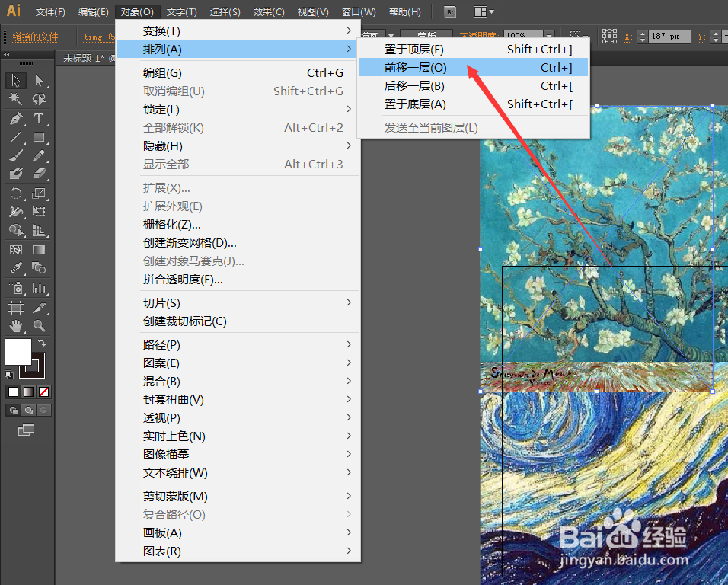The image size is (728, 585).
Task: Click the X value stepper arrows
Action: [642, 37]
